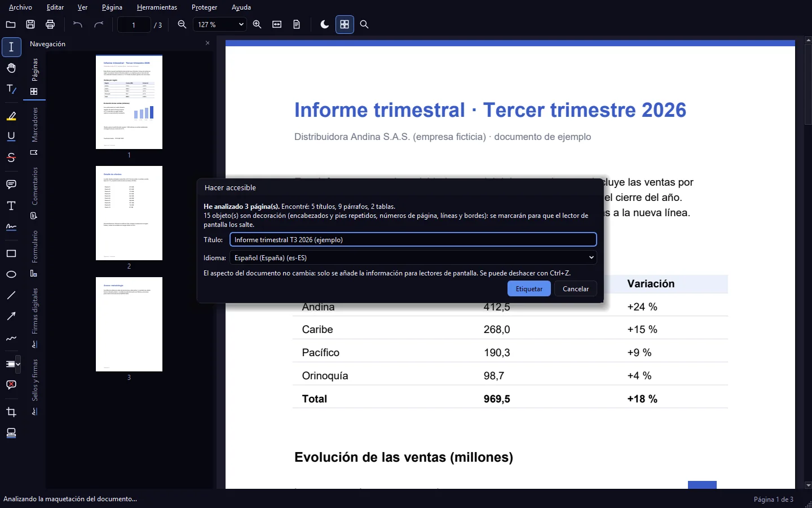812x508 pixels.
Task: Open the zoom level dropdown showing 127 %
Action: 220,24
